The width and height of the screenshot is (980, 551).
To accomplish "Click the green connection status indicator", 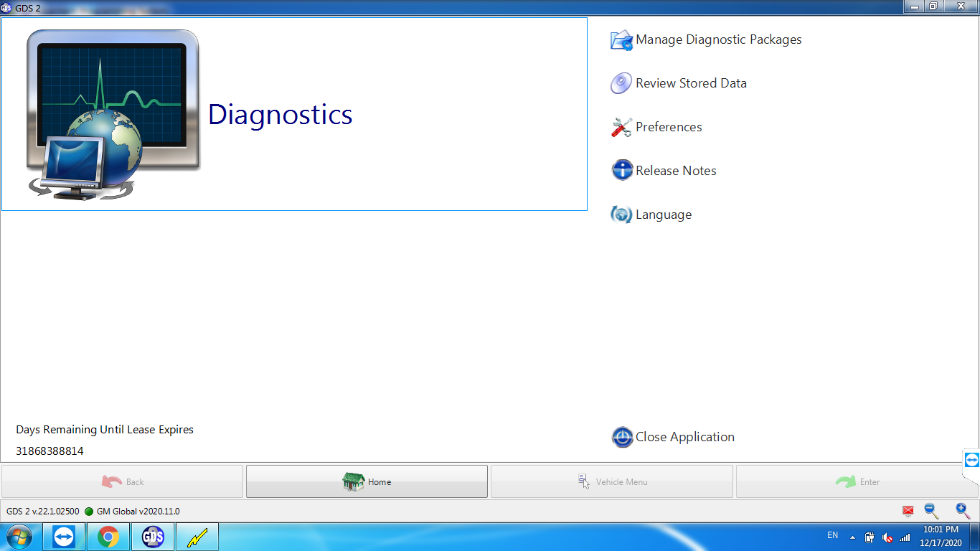I will click(89, 512).
